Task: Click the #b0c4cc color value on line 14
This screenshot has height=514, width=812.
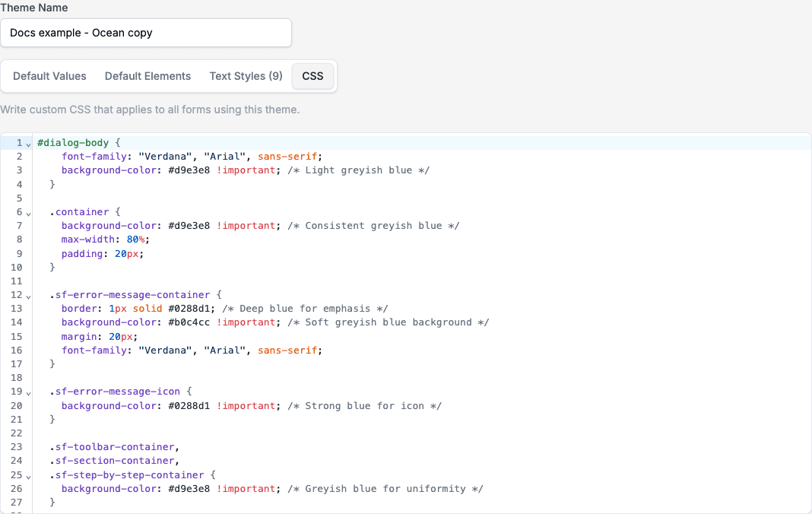Action: tap(189, 322)
